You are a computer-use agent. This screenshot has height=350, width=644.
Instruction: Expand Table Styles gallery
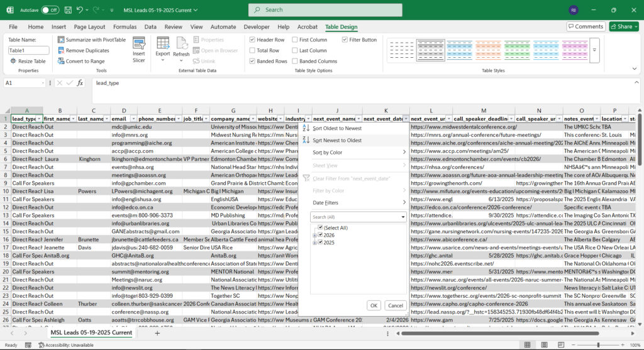click(x=594, y=50)
